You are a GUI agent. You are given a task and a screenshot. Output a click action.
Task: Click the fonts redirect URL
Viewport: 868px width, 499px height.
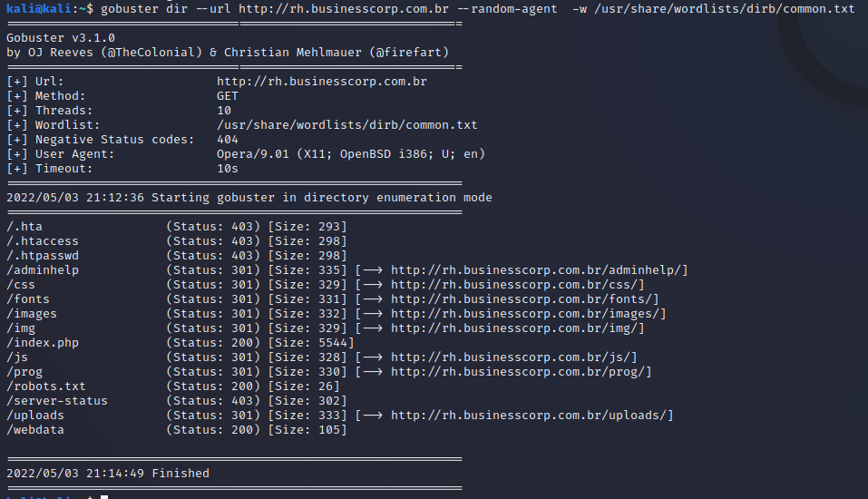[x=524, y=299]
